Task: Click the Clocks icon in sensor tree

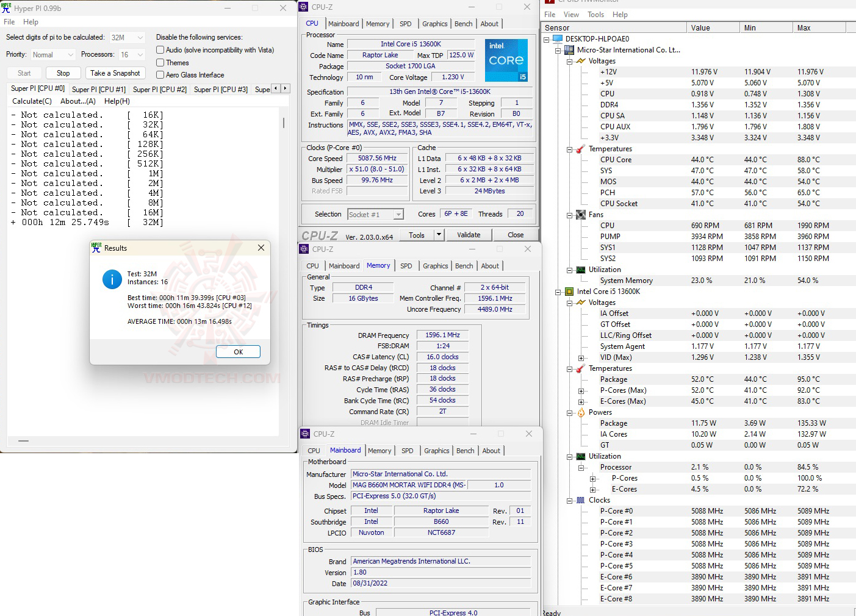Action: point(581,500)
